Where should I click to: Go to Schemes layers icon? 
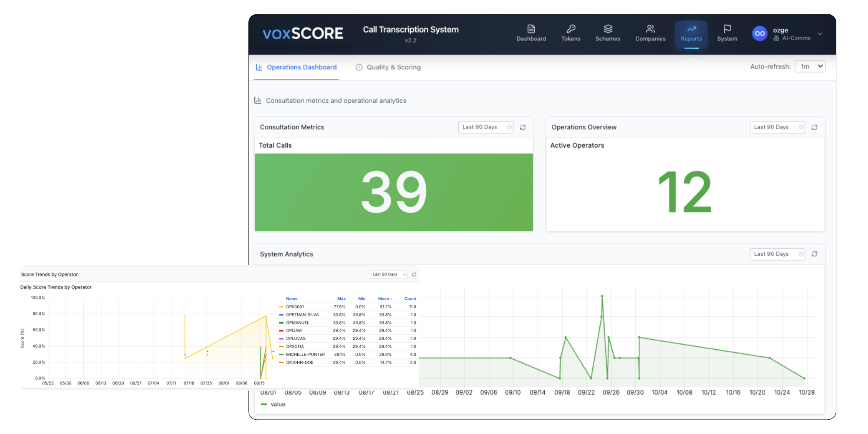click(x=608, y=29)
